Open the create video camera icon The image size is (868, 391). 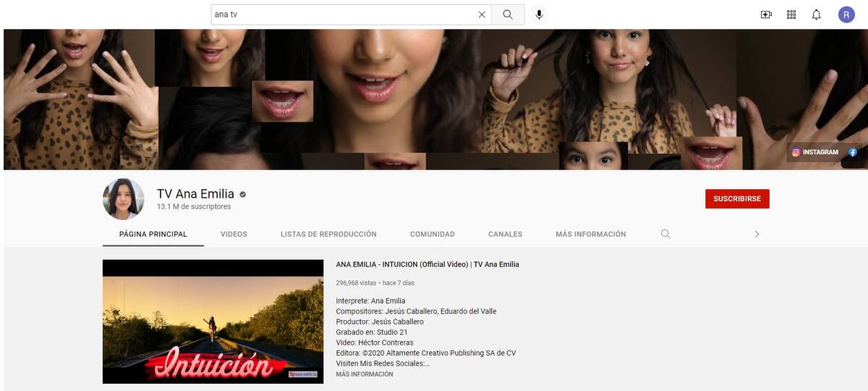(x=766, y=14)
